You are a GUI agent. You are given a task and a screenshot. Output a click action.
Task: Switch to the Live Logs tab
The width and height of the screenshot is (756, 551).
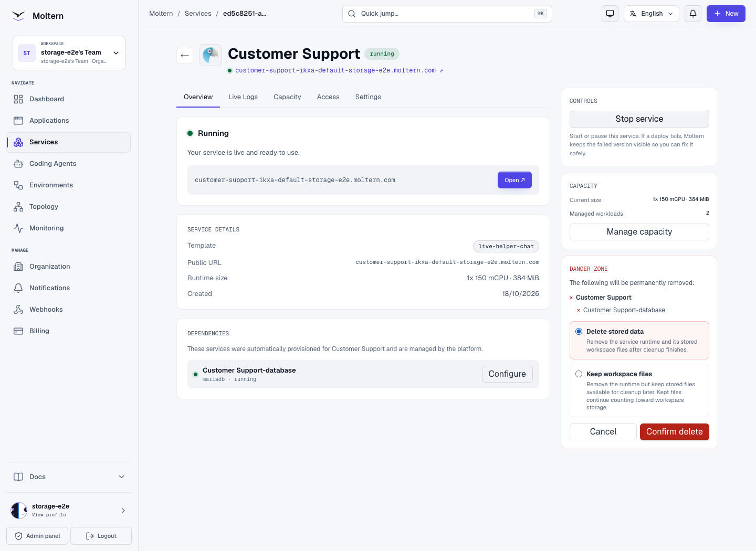(x=243, y=97)
